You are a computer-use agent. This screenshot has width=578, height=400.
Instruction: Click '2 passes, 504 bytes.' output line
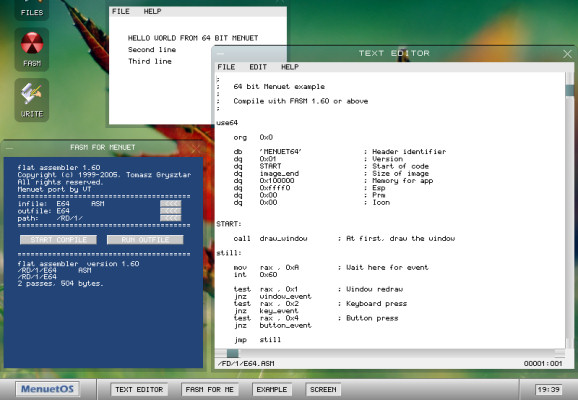point(60,284)
